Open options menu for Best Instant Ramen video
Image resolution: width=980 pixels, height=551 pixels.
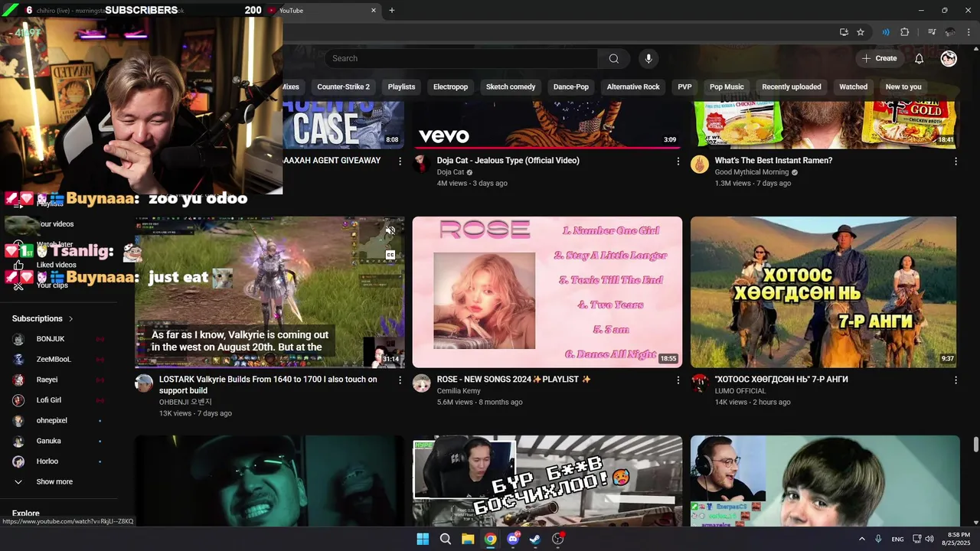coord(955,161)
